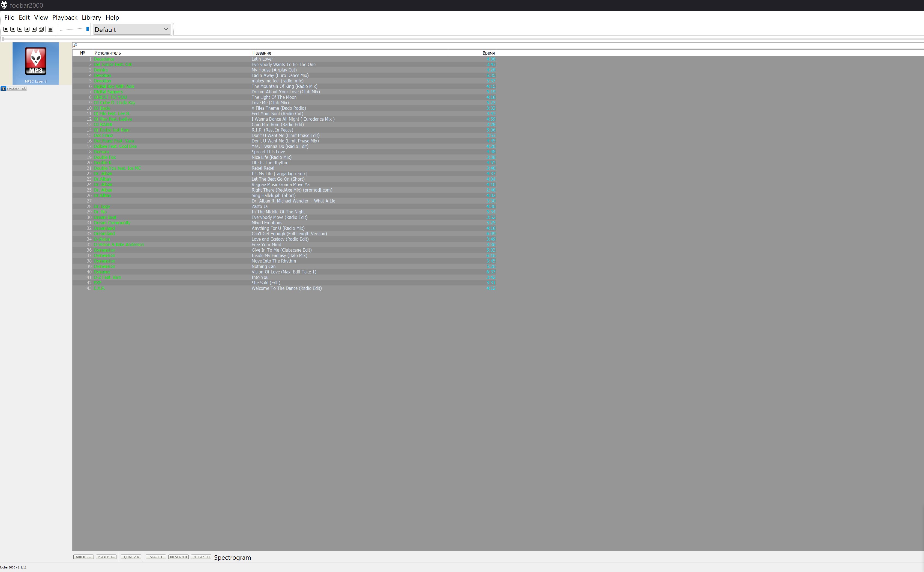Skip to previous track button
This screenshot has width=924, height=572.
pos(27,29)
